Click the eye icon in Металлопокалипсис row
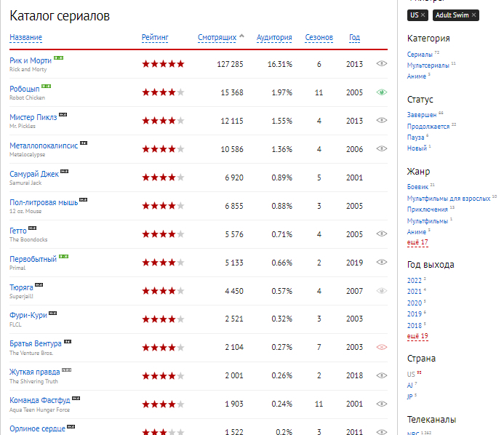The image size is (504, 435). (382, 148)
